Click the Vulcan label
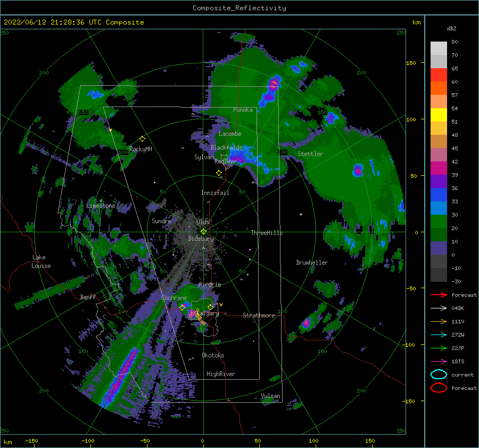Image resolution: width=479 pixels, height=448 pixels. [x=270, y=396]
